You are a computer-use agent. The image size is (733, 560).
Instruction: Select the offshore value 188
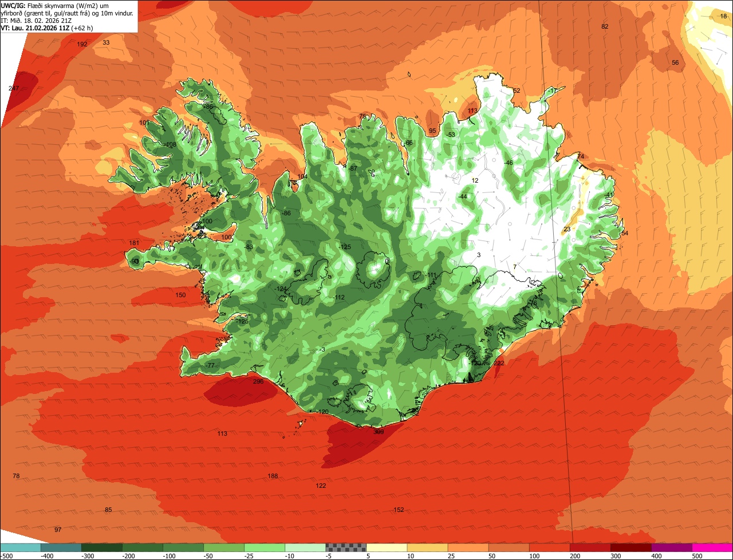(x=273, y=476)
